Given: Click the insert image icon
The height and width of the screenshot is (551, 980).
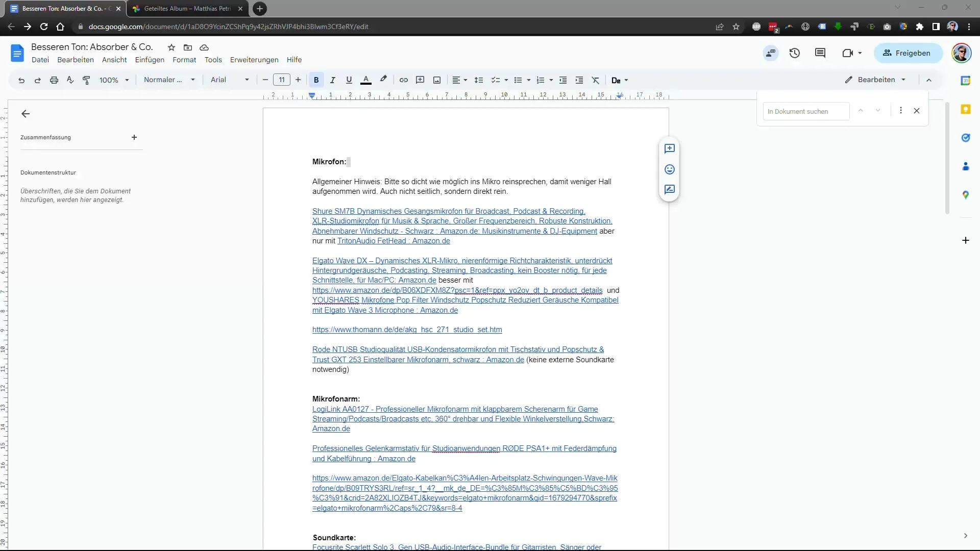Looking at the screenshot, I should click(437, 80).
